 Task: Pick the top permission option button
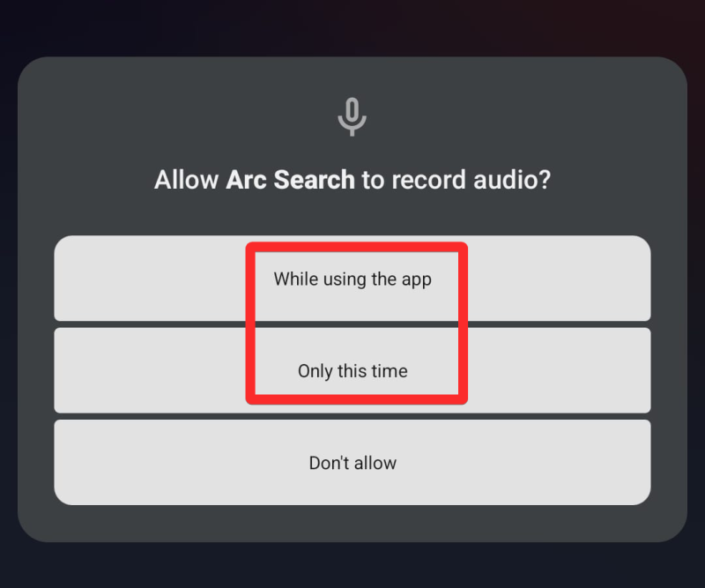tap(352, 279)
